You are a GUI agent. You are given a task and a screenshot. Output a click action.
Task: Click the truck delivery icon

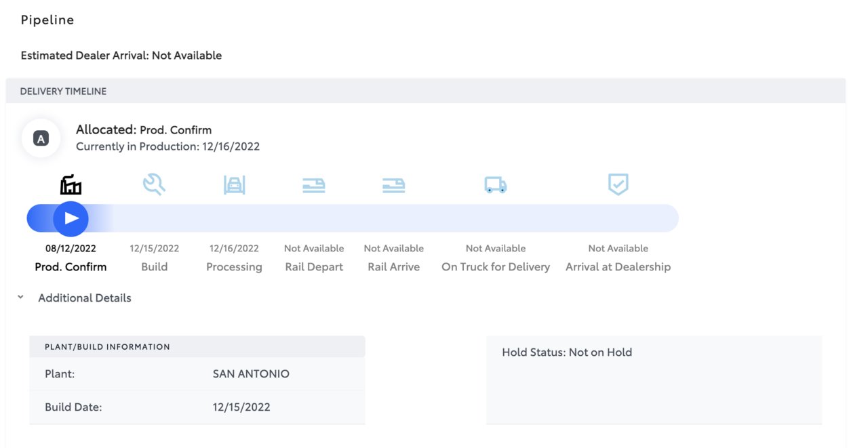pyautogui.click(x=496, y=185)
